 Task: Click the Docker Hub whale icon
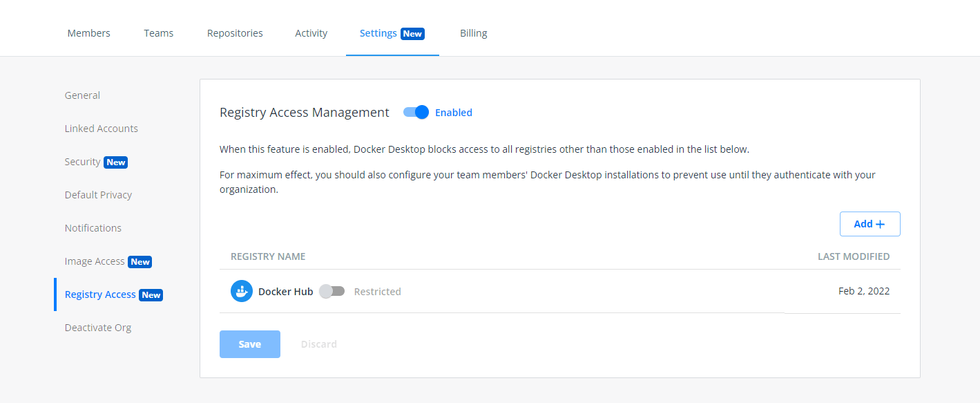coord(242,291)
